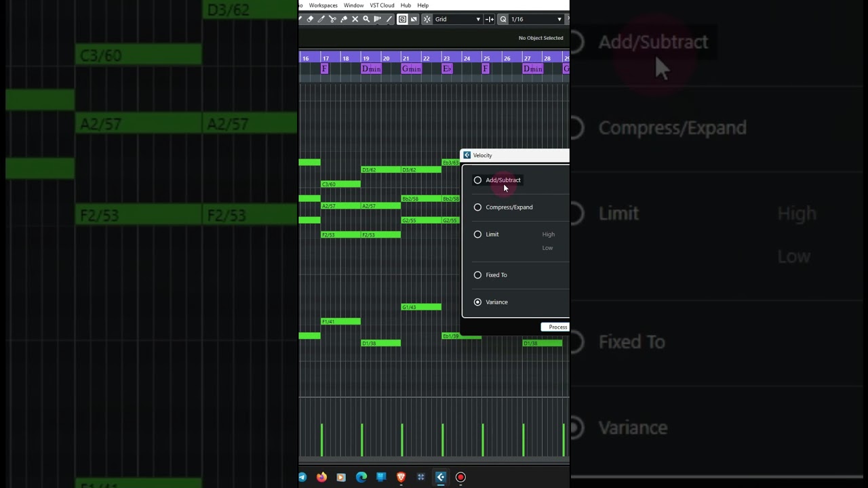
Task: Select the A2/57 note starting at bar 19
Action: [x=380, y=206]
